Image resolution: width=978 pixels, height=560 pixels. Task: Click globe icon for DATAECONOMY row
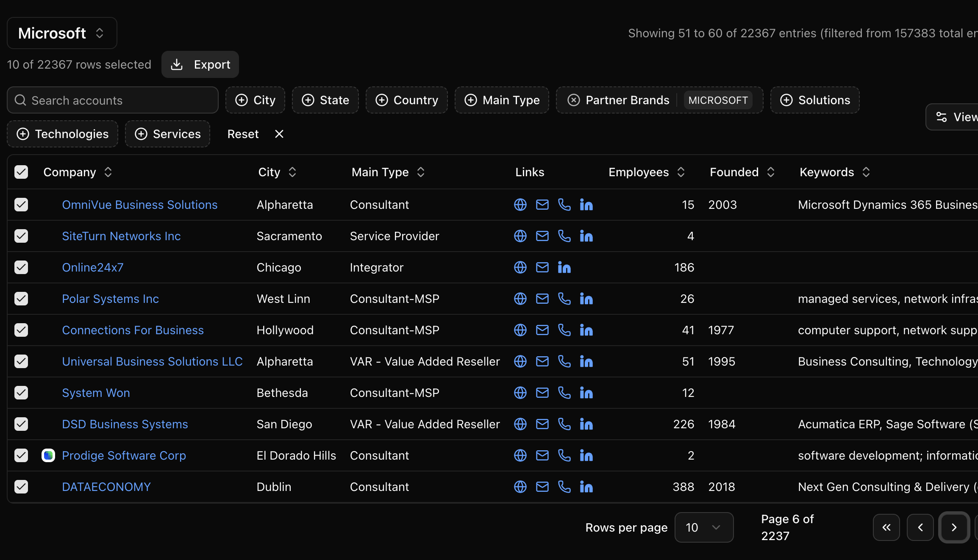click(520, 487)
